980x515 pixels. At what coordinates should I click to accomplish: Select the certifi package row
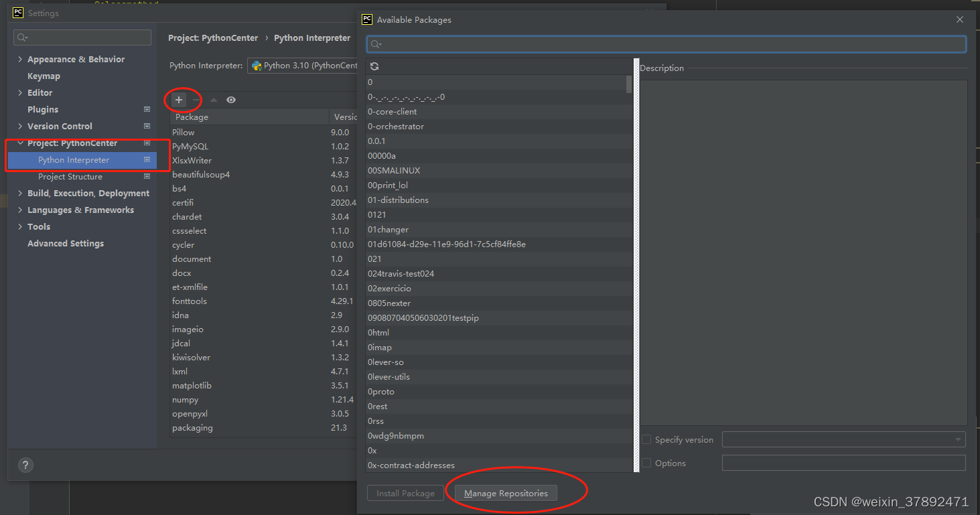tap(264, 203)
